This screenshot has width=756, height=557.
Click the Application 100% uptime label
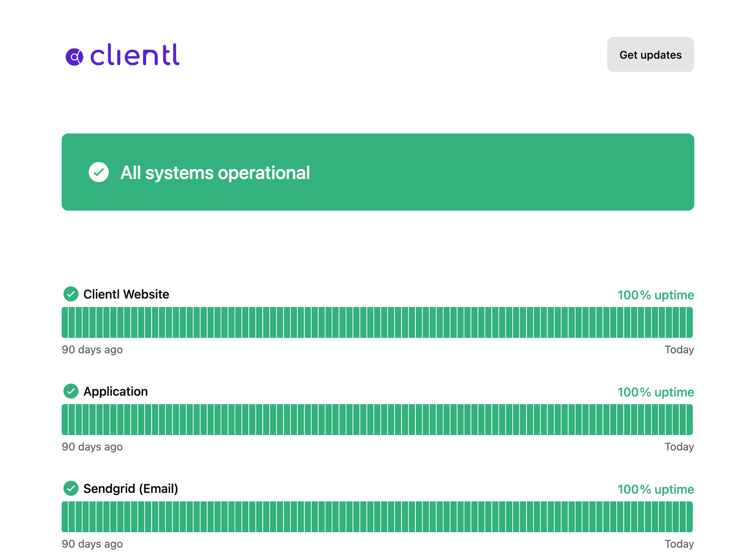[655, 392]
